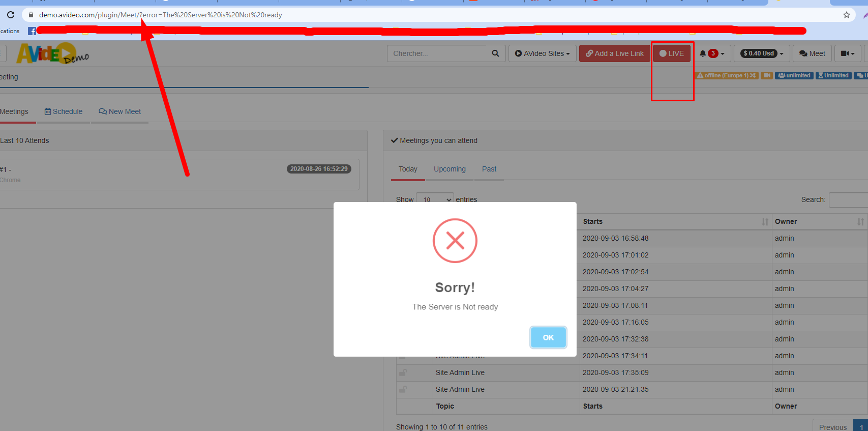This screenshot has height=431, width=868.
Task: Click the lock icon beside the 21:21:35 Site Admin Live row
Action: pos(403,389)
